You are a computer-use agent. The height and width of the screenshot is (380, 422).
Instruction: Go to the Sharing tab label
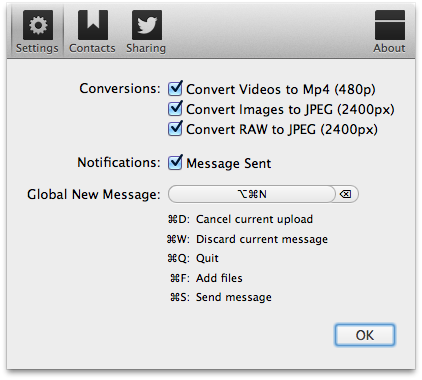pyautogui.click(x=146, y=48)
